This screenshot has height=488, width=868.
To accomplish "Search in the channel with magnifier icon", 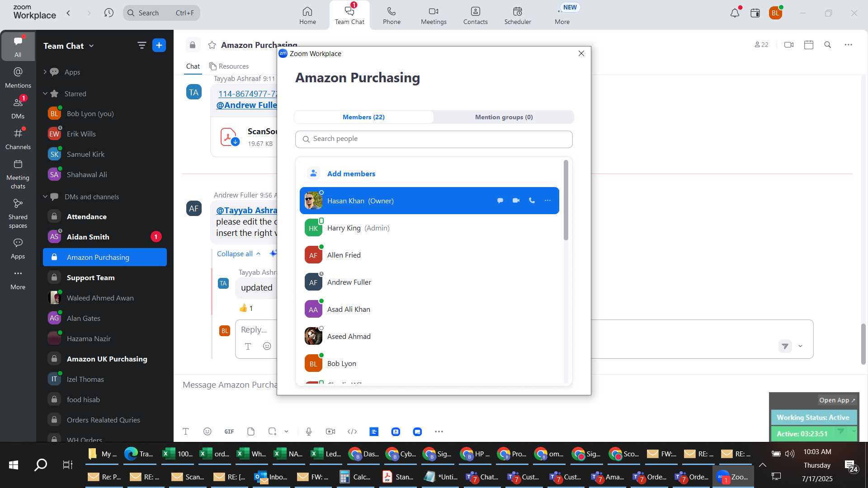I will point(828,45).
